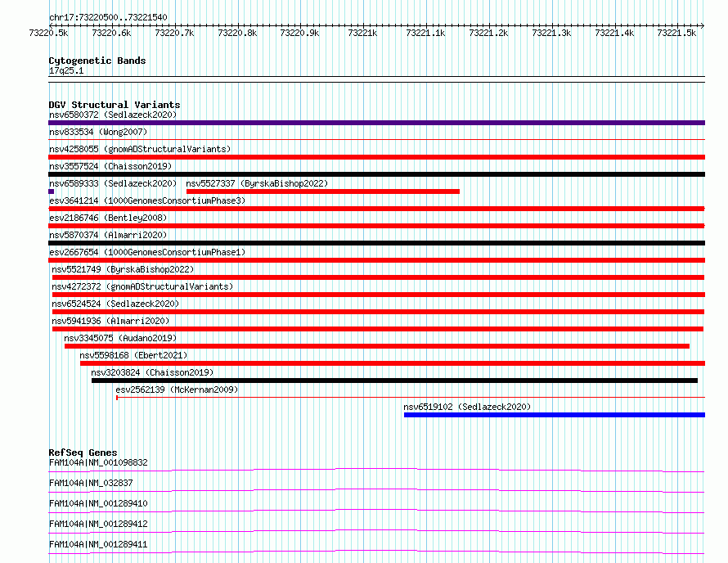Click the blue nsv6519102 variant bar
Image resolution: width=728 pixels, height=563 pixels.
click(555, 415)
